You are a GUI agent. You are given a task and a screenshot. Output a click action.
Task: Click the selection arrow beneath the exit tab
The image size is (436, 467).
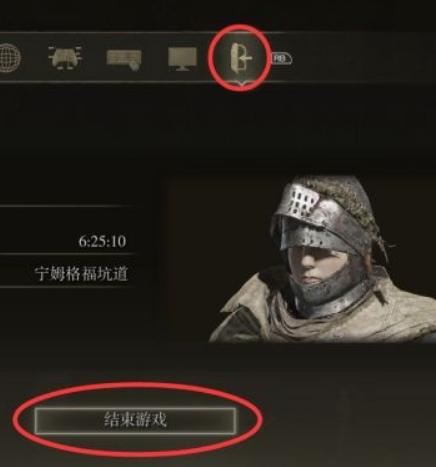pyautogui.click(x=241, y=84)
